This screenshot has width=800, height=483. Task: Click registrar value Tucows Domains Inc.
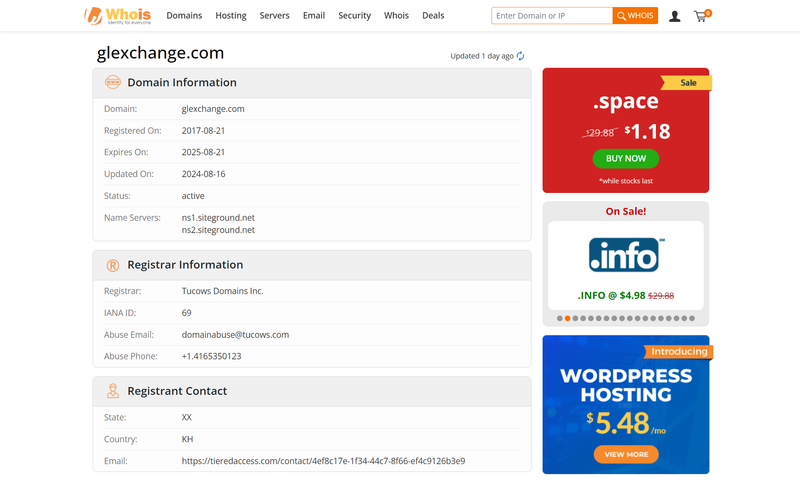(x=222, y=291)
